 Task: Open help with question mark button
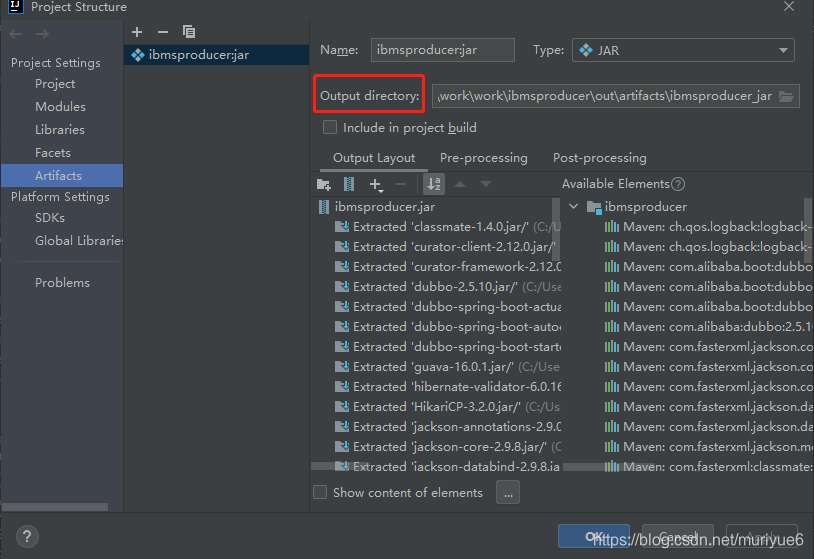(x=27, y=537)
